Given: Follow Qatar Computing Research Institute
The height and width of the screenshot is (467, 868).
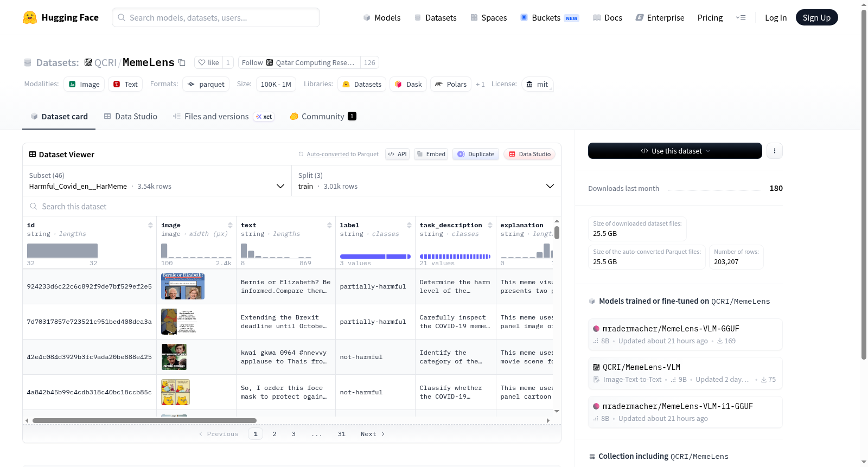Looking at the screenshot, I should coord(298,62).
